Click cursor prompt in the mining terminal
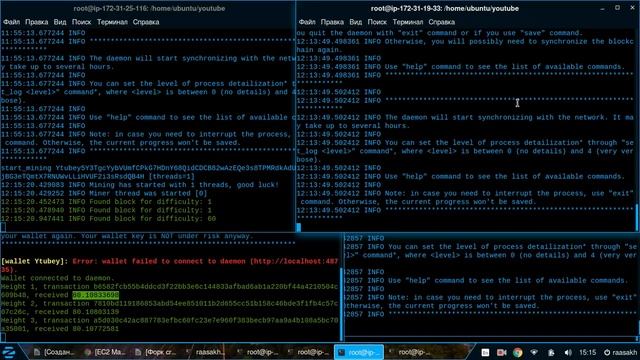This screenshot has height=360, width=640. [3, 227]
